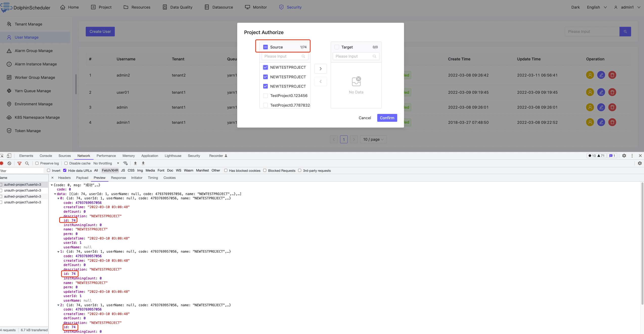The width and height of the screenshot is (644, 334).
Task: Click the sidebar scrollbar thumb
Action: (x=76, y=84)
